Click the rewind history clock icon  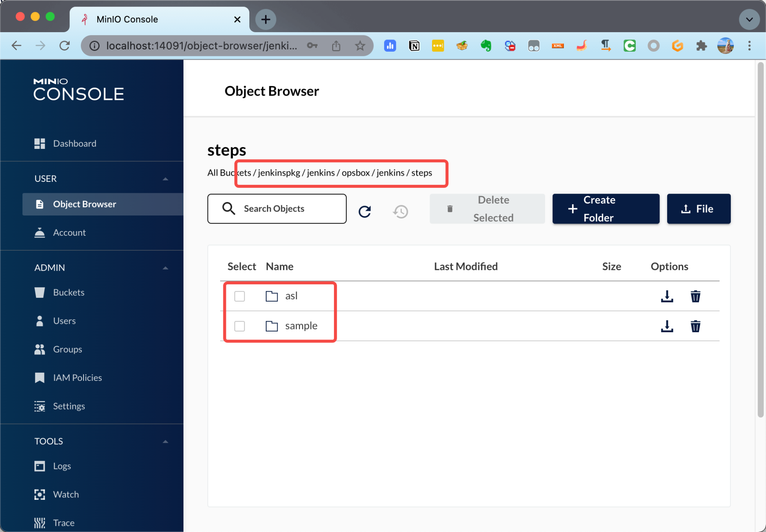coord(401,211)
